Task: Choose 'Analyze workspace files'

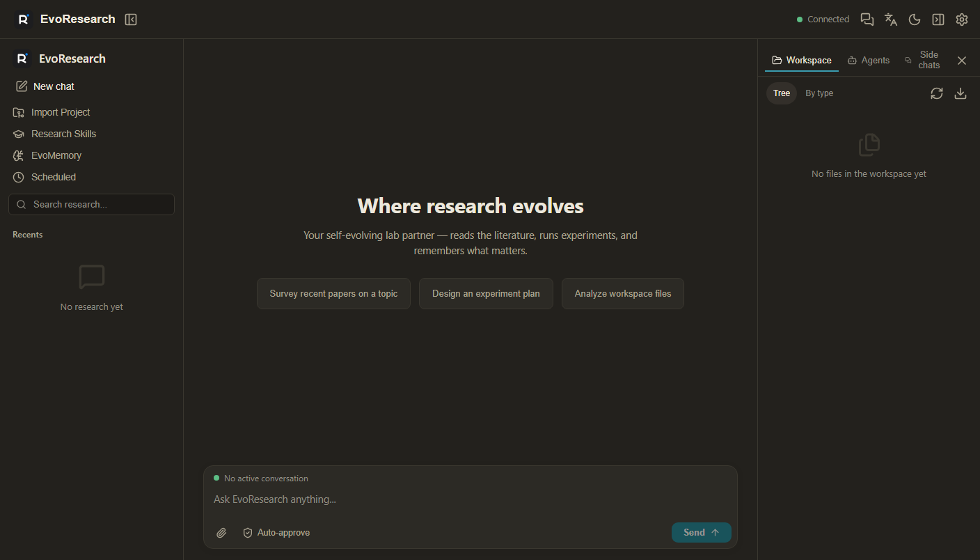Action: 623,294
